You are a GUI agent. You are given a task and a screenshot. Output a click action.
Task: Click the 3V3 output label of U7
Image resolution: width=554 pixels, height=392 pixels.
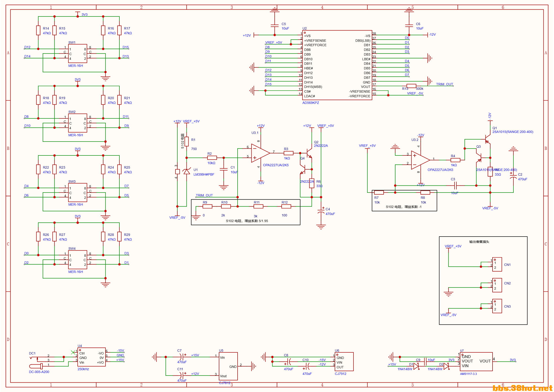512,360
